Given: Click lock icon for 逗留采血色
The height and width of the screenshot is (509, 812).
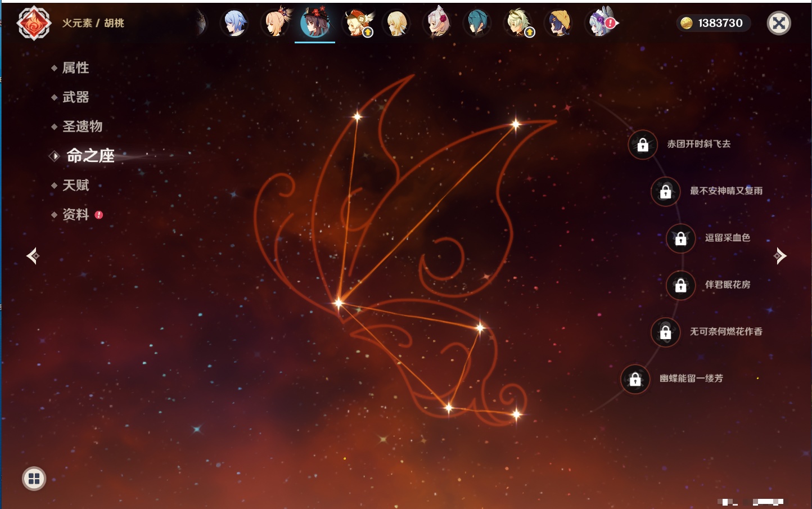Looking at the screenshot, I should click(x=680, y=238).
